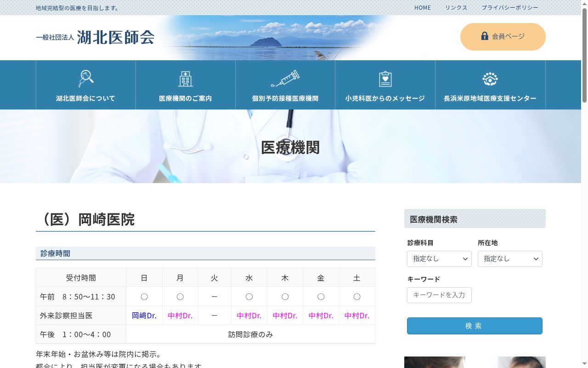Screen dimensions: 588x368
Task: Open the リンクス link in the top bar
Action: coord(456,8)
